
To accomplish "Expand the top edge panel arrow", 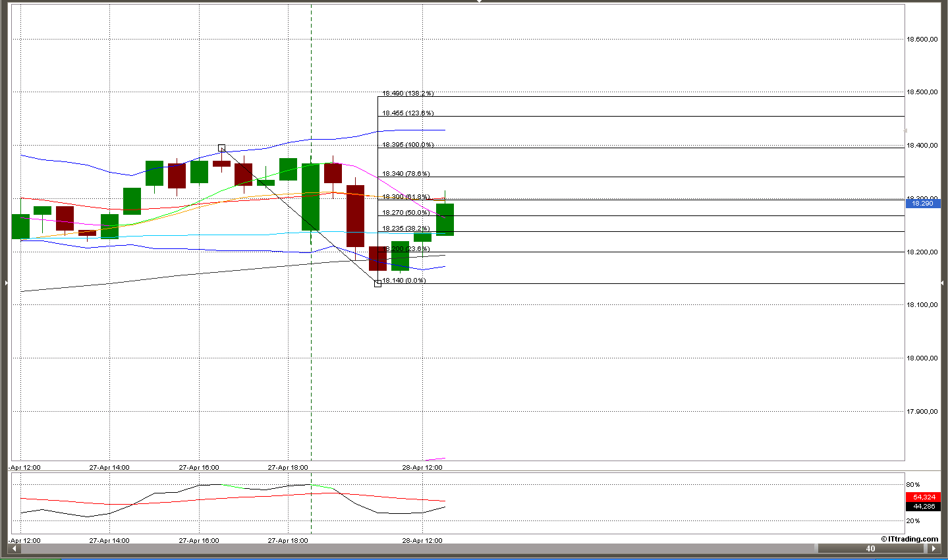I will (479, 2).
